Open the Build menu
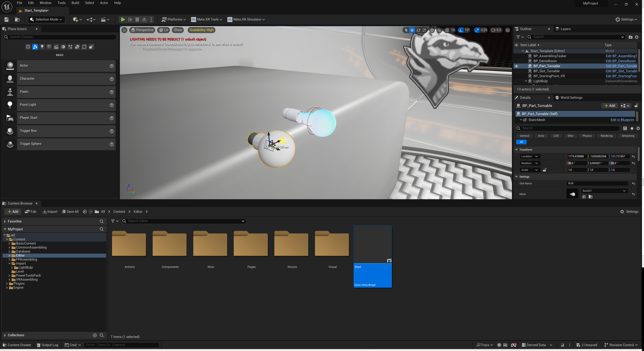This screenshot has width=644, height=351. click(75, 3)
